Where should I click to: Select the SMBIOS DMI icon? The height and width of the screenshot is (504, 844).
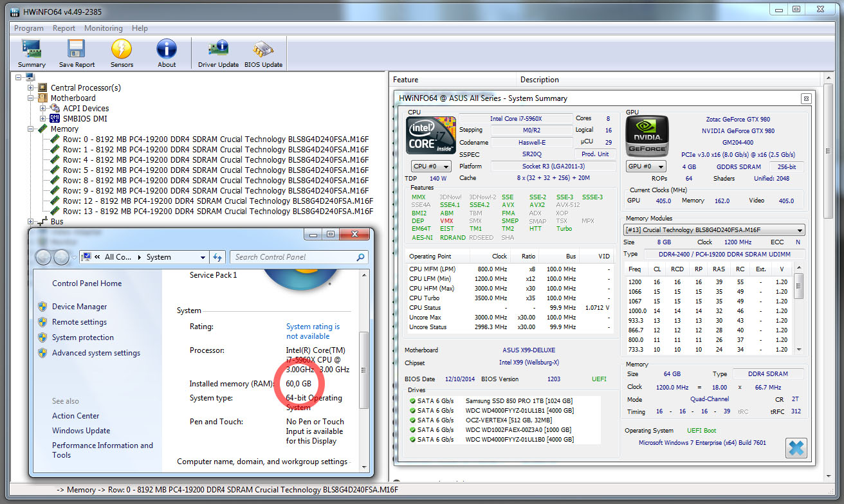pyautogui.click(x=55, y=119)
